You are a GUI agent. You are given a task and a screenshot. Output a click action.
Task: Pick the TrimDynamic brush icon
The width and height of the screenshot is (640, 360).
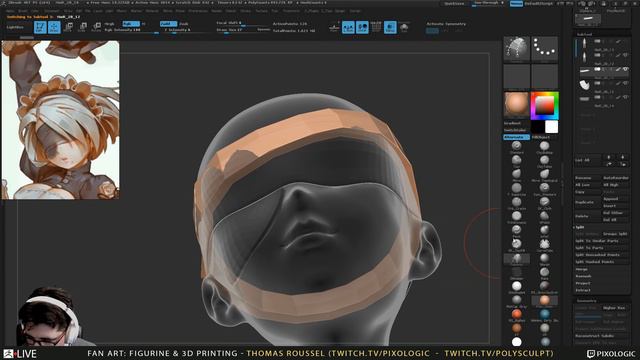coord(516,216)
